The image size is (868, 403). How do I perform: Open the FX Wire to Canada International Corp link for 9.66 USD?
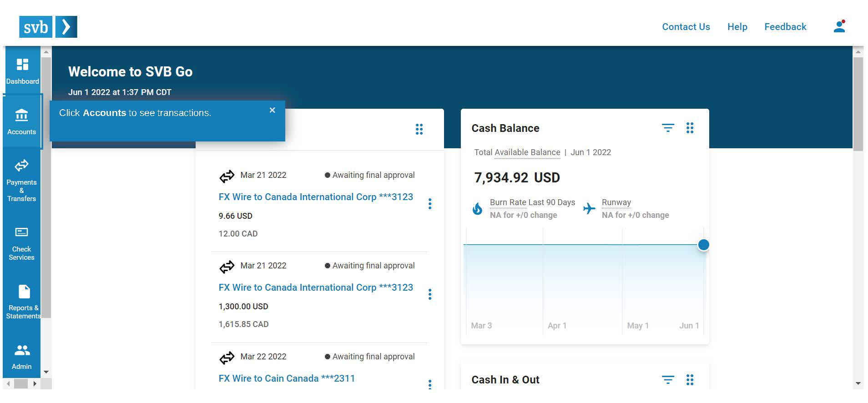click(x=316, y=197)
